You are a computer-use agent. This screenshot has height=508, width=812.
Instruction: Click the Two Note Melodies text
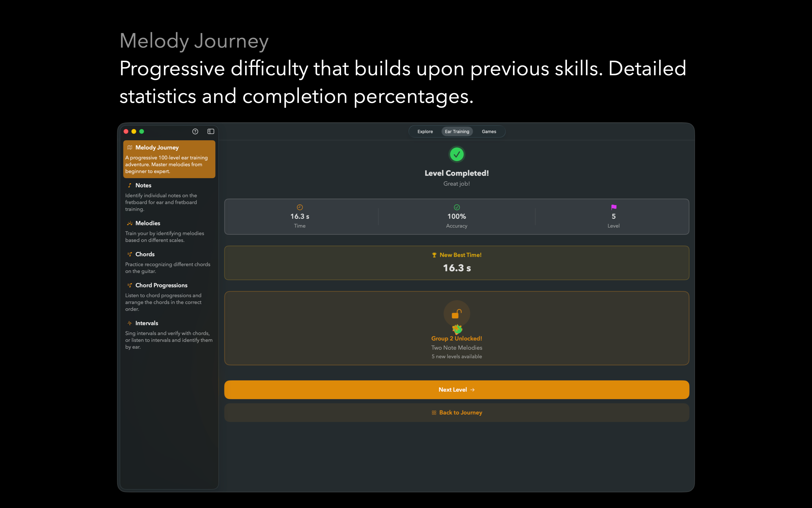tap(457, 348)
